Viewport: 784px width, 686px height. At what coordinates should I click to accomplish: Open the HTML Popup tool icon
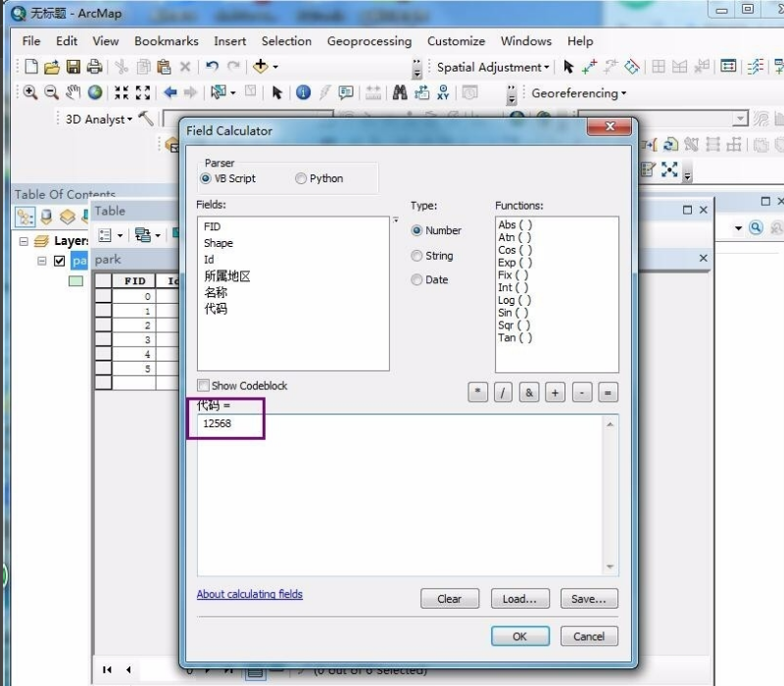(346, 92)
